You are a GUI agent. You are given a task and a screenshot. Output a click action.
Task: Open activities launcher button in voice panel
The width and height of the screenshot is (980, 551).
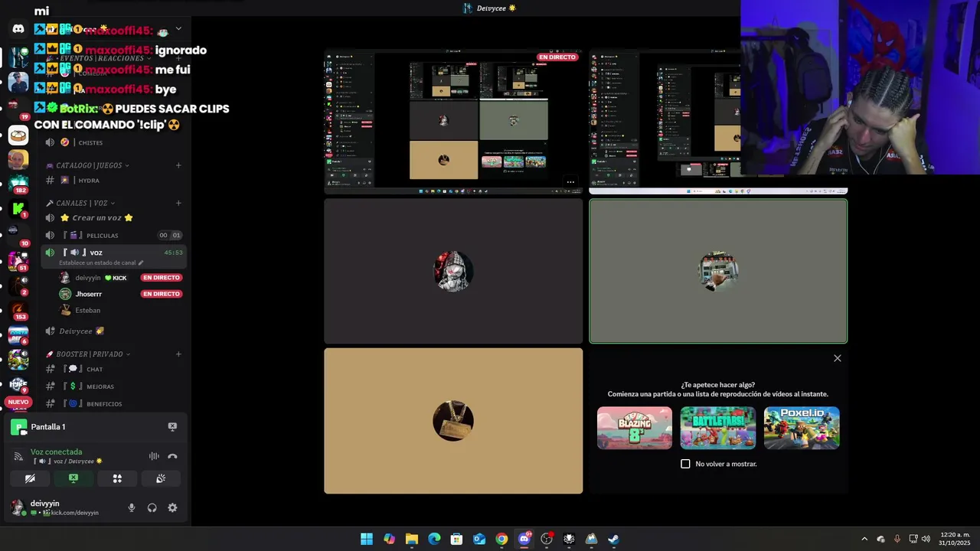pos(117,478)
